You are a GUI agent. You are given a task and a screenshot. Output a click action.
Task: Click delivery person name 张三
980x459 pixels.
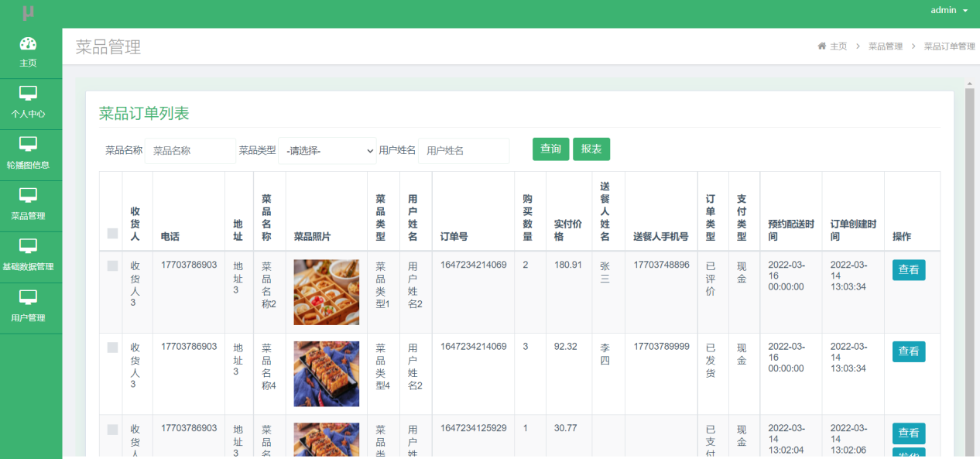[605, 272]
